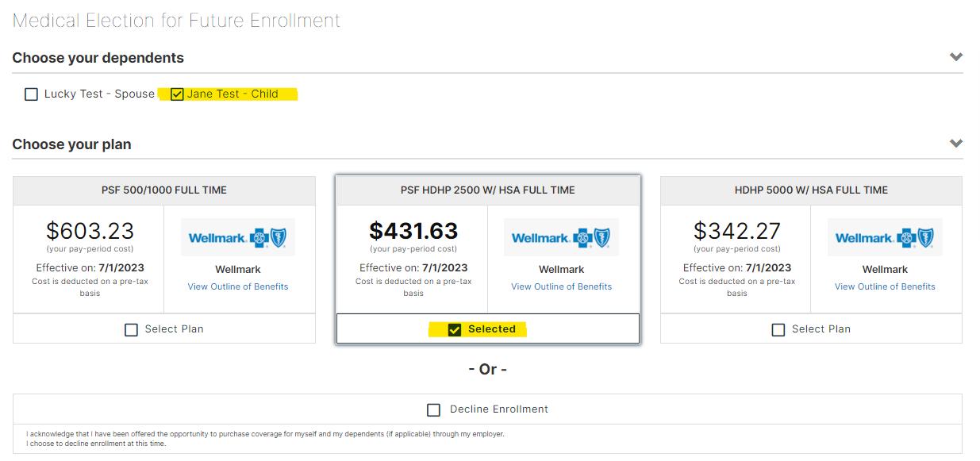
Task: Open View Outline of Benefits for PSF 500/1000
Action: coord(238,286)
